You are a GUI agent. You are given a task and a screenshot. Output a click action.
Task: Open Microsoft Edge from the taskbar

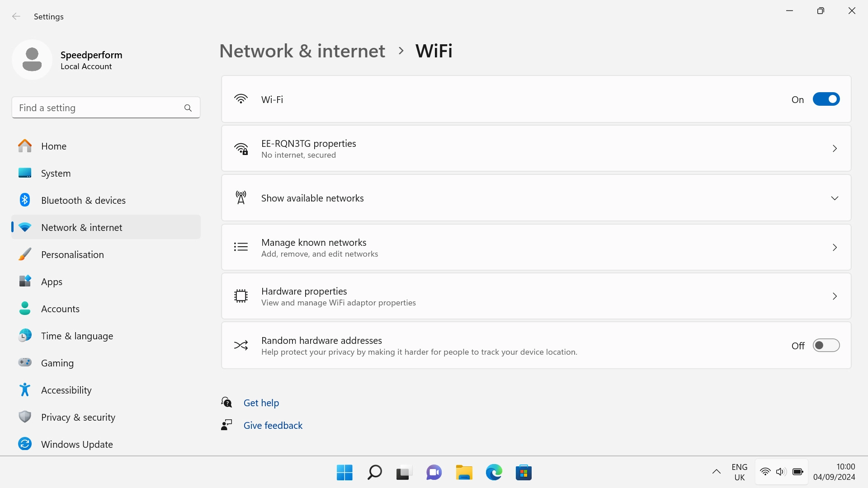[494, 472]
